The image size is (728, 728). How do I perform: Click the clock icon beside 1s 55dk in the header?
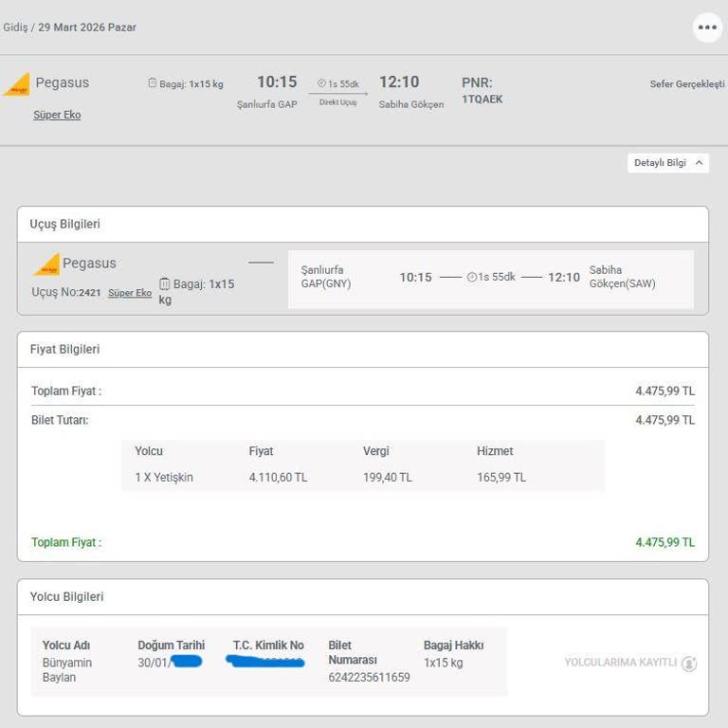click(321, 83)
